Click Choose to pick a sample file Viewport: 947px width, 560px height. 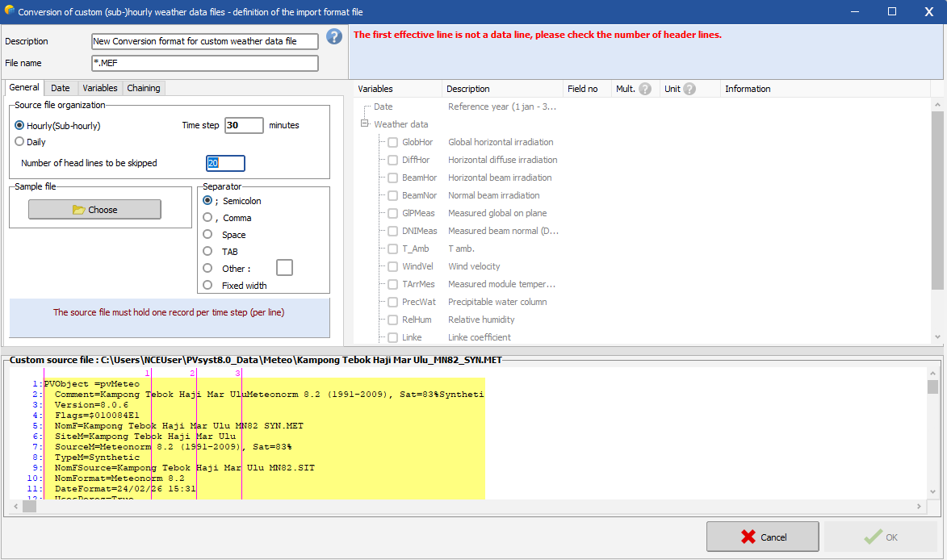pyautogui.click(x=94, y=210)
